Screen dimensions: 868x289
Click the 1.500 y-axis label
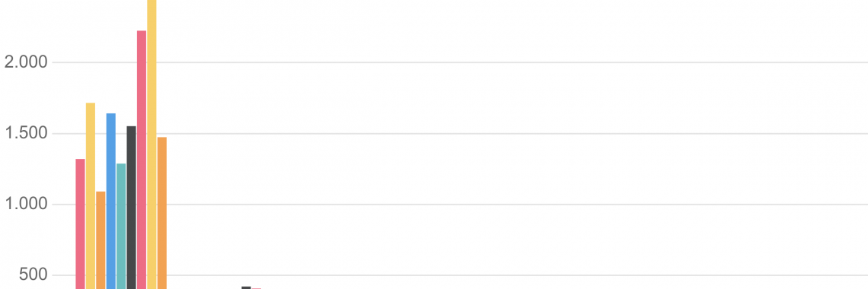point(25,133)
